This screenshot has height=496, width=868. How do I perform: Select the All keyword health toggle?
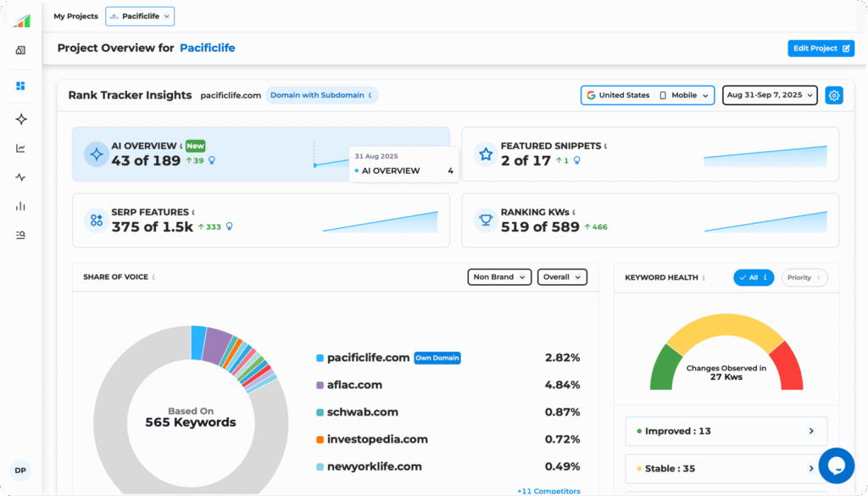coord(753,277)
